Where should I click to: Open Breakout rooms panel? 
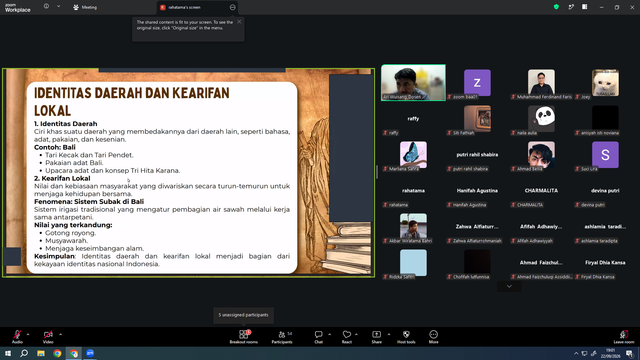[x=244, y=337]
